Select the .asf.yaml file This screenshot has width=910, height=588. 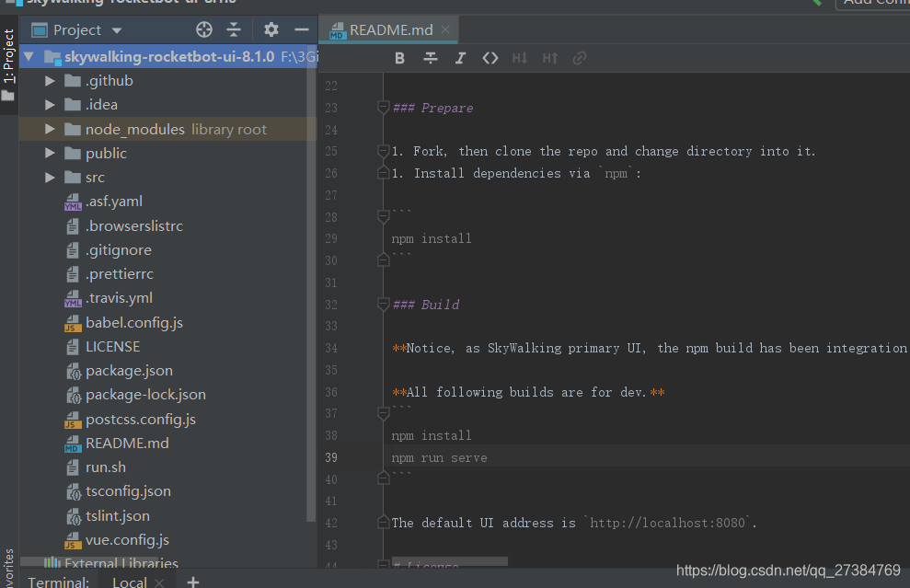coord(114,202)
